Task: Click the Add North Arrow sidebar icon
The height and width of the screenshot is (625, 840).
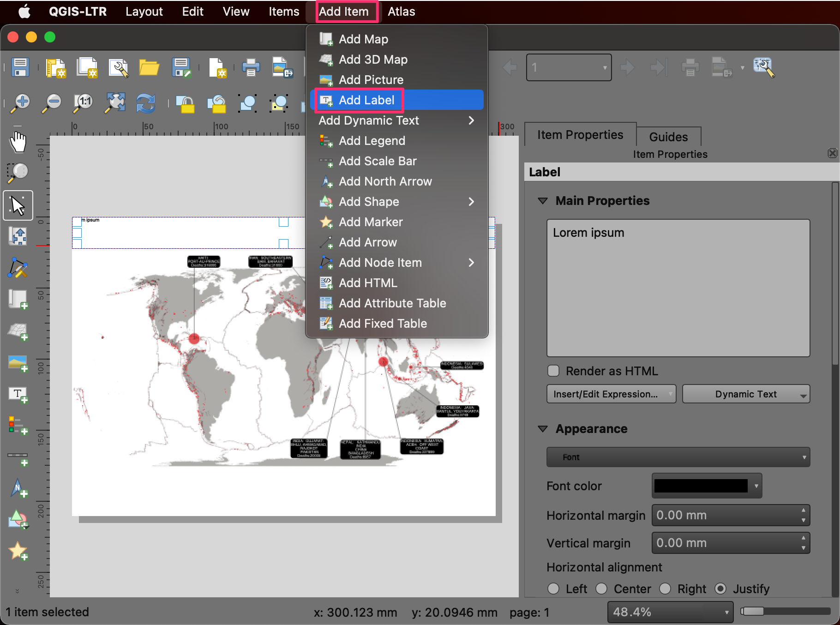Action: pos(18,488)
